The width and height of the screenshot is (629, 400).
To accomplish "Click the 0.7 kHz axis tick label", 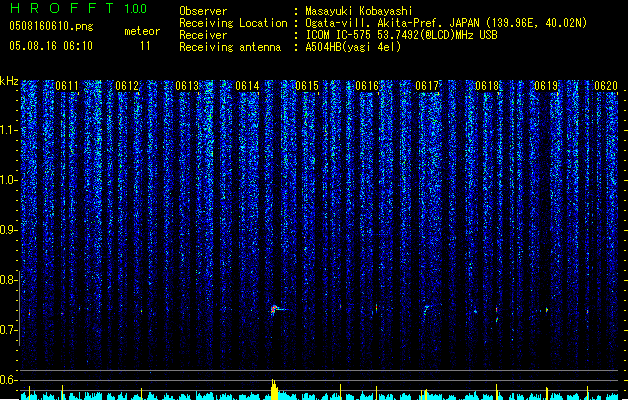I will pyautogui.click(x=8, y=330).
